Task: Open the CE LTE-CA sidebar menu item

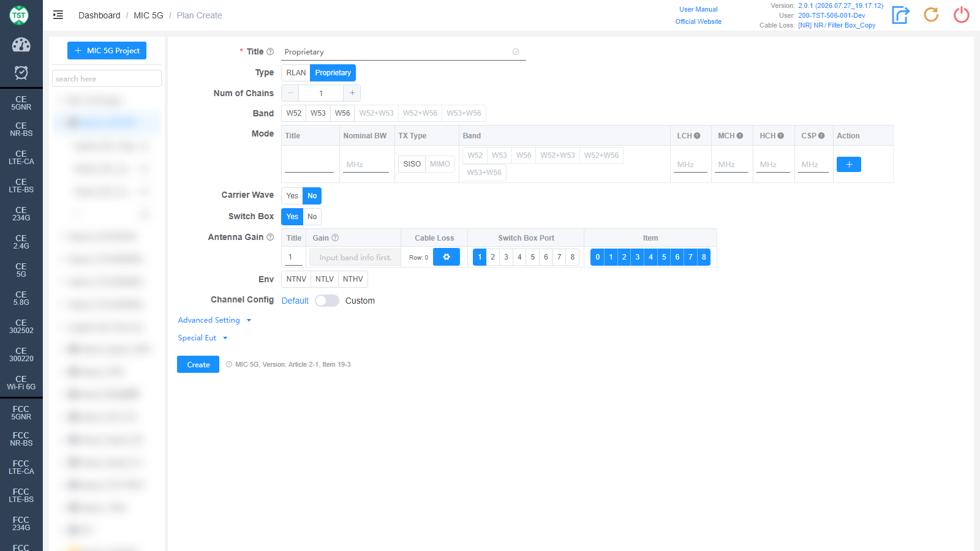Action: coord(21,158)
